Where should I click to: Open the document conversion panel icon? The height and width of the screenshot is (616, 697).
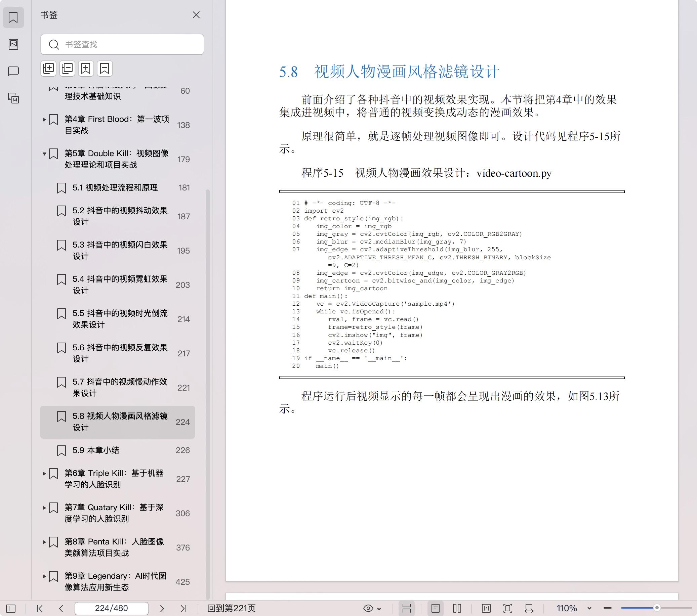(x=13, y=98)
